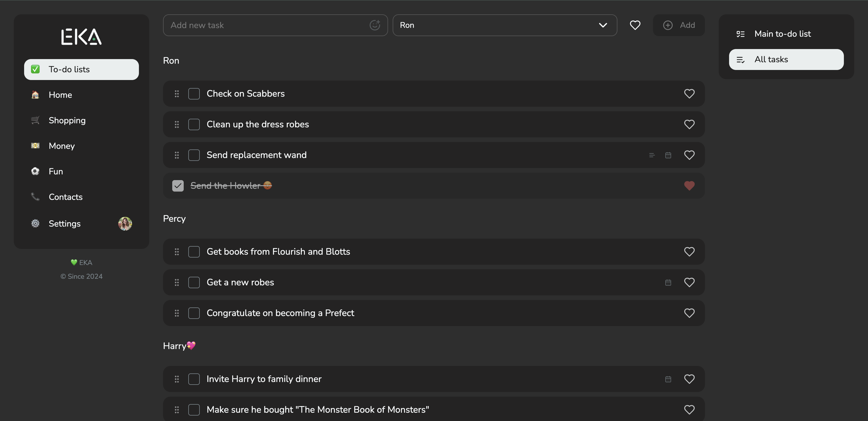This screenshot has height=421, width=868.
Task: Open calendar icon on Invite Harry to family dinner
Action: [668, 379]
